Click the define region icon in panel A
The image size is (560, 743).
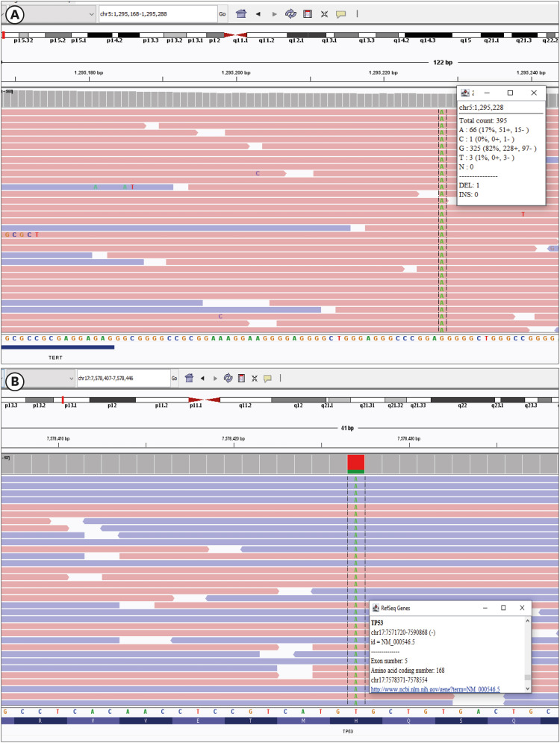(308, 13)
